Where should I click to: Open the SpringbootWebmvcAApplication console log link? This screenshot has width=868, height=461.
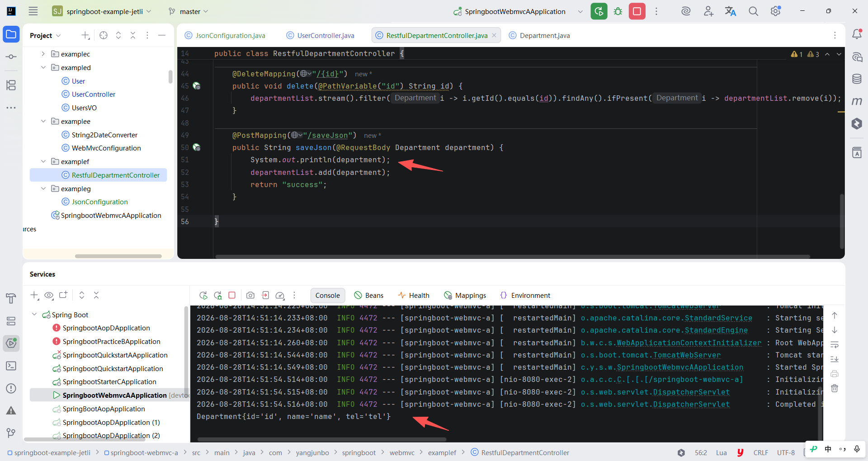[x=680, y=367]
